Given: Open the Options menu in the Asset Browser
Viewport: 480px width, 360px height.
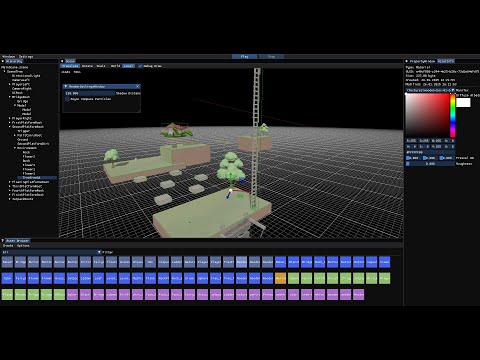Looking at the screenshot, I should (23, 246).
